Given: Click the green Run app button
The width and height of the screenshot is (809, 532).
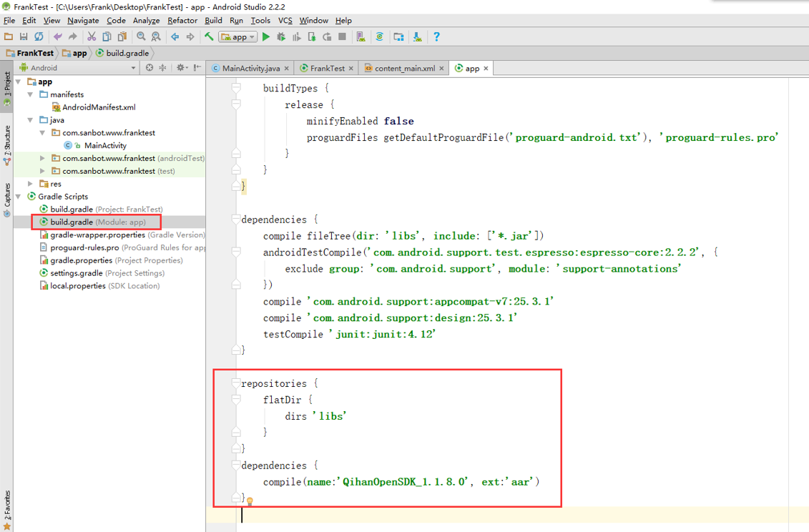Looking at the screenshot, I should point(266,36).
